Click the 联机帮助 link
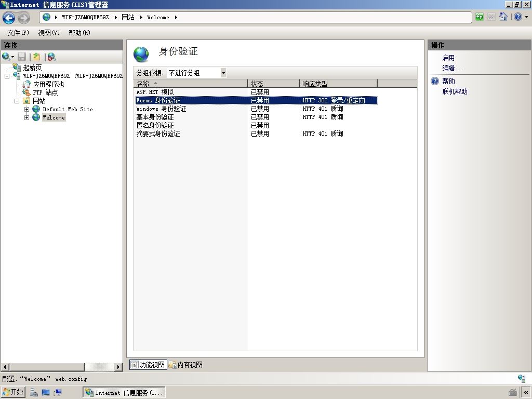The width and height of the screenshot is (532, 399). (455, 91)
